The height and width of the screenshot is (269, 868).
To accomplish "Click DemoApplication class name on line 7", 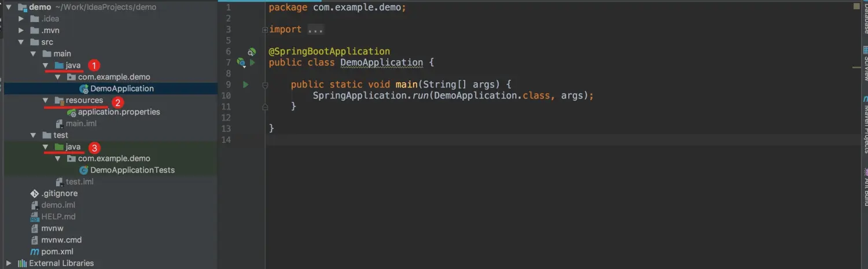I will [x=381, y=62].
